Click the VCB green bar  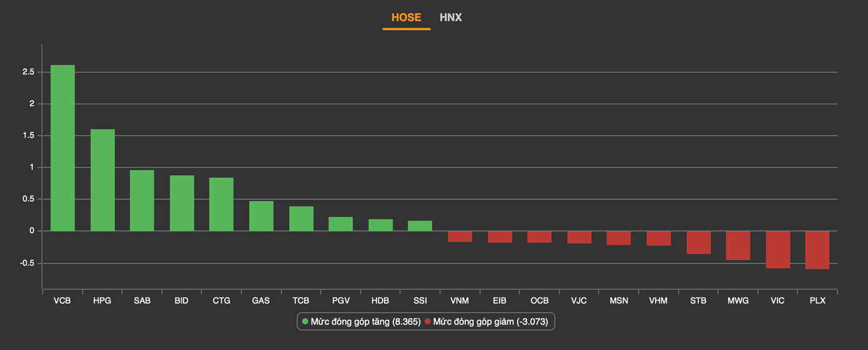[62, 148]
